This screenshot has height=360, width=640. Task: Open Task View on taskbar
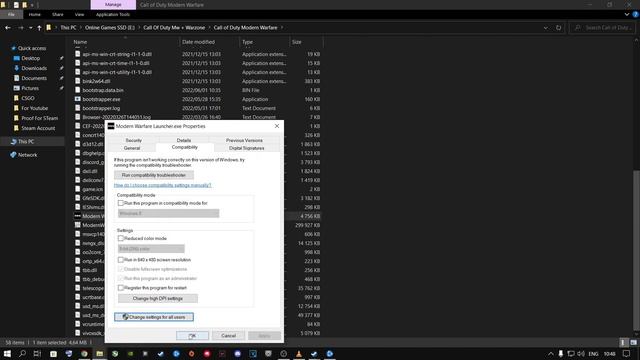[x=38, y=353]
